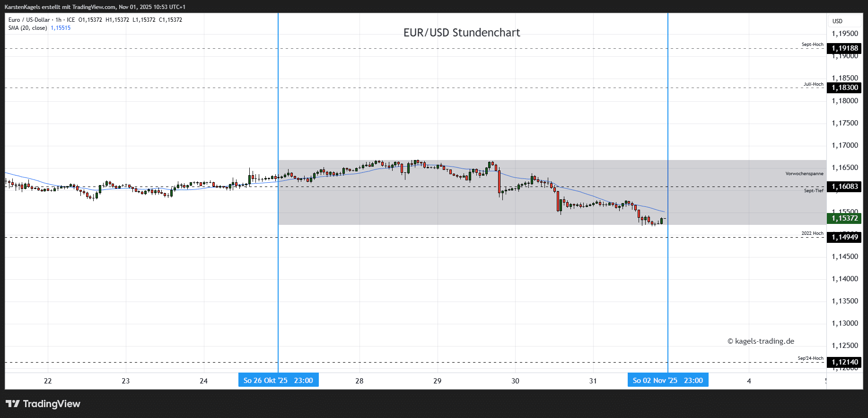Click the 1h interval in the chart legend
The height and width of the screenshot is (418, 868).
(x=58, y=20)
